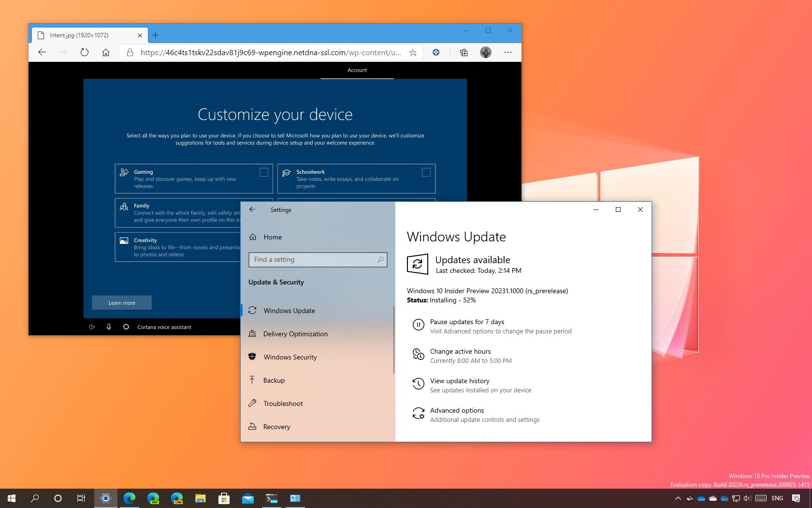812x508 pixels.
Task: Check the Gaming checkbox
Action: tap(264, 172)
